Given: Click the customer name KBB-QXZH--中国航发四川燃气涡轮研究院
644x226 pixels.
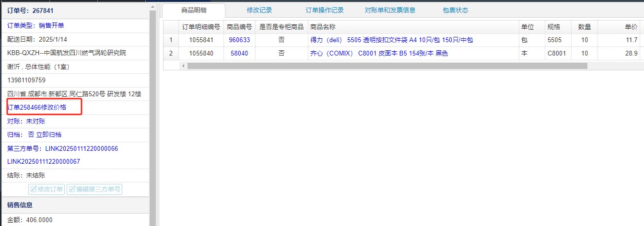Looking at the screenshot, I should coord(67,53).
